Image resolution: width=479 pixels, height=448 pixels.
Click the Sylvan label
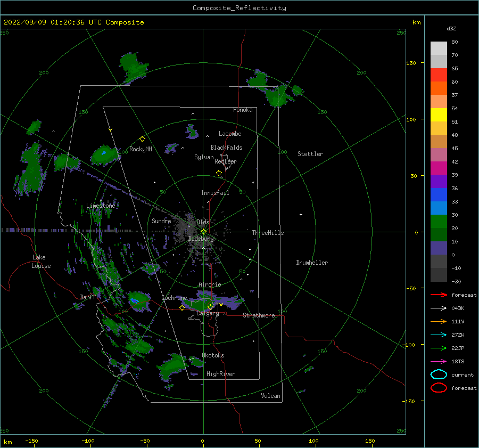pos(204,157)
